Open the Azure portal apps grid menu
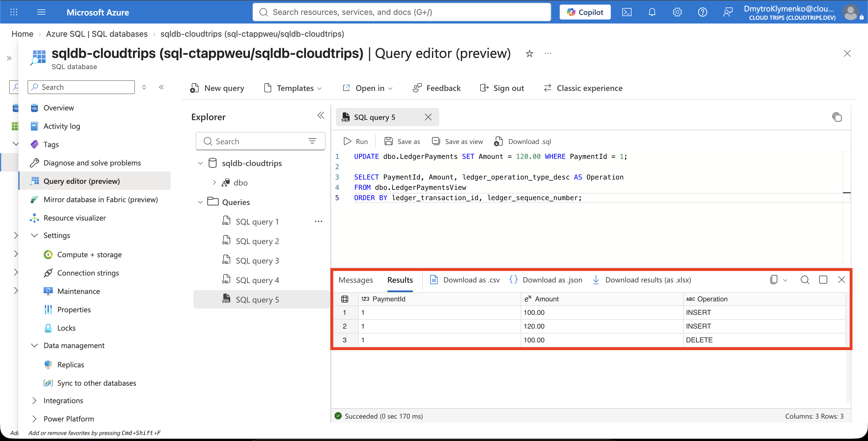This screenshot has width=868, height=441. pyautogui.click(x=14, y=12)
